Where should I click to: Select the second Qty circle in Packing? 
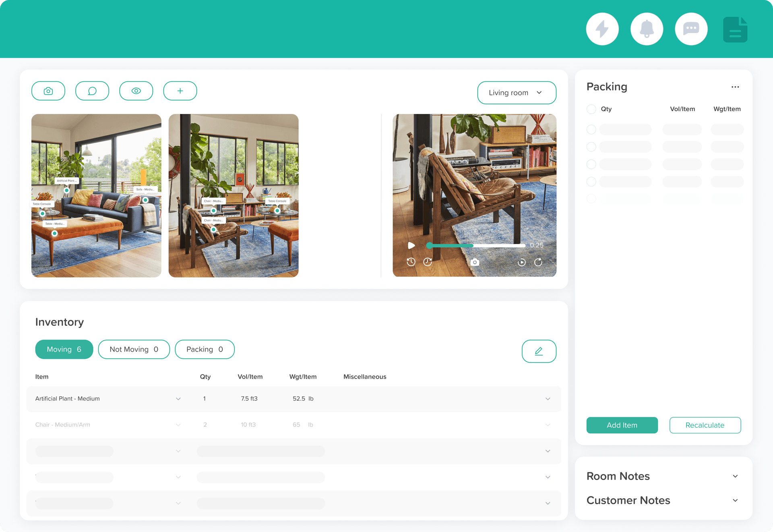click(591, 147)
